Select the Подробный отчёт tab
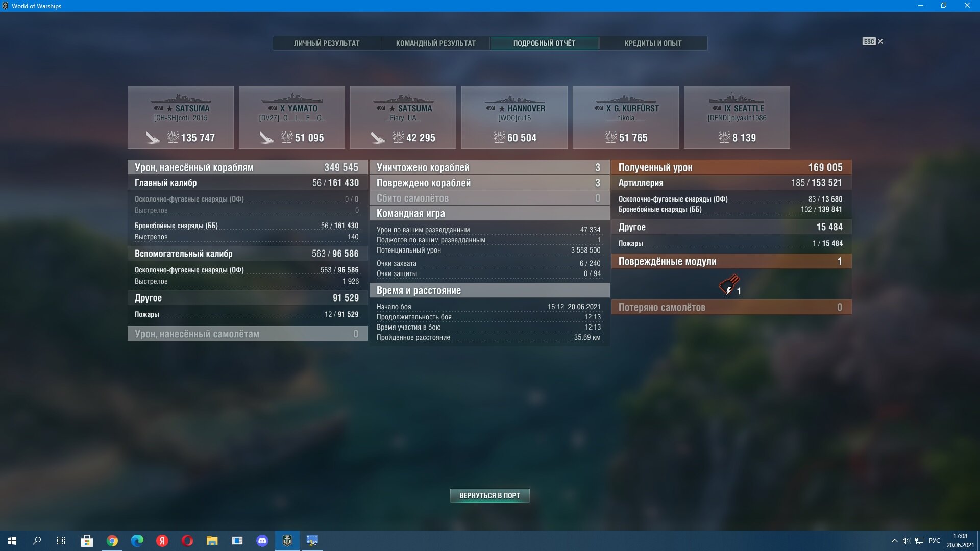The width and height of the screenshot is (980, 551). (544, 43)
